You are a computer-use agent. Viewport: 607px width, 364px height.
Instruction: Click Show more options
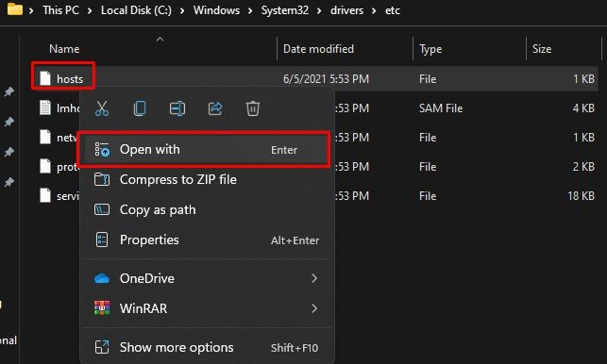(207, 347)
